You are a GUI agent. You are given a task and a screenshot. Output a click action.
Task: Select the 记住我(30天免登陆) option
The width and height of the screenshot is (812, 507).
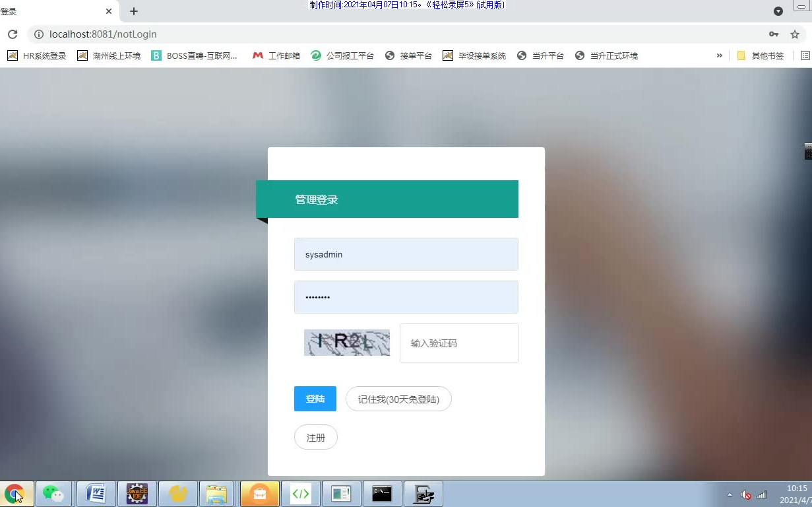click(x=398, y=399)
